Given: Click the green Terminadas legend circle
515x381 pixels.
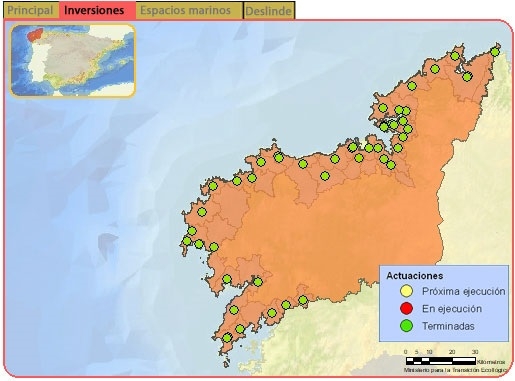Looking at the screenshot, I should point(406,326).
